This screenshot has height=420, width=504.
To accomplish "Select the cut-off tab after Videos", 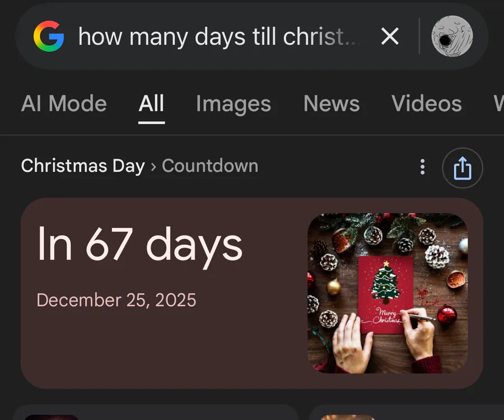I will coord(497,104).
